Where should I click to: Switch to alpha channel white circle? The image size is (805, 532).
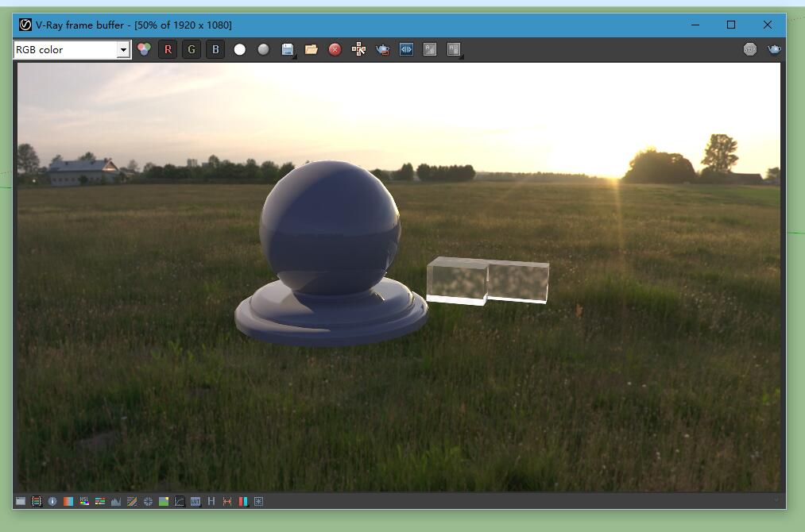tap(240, 50)
